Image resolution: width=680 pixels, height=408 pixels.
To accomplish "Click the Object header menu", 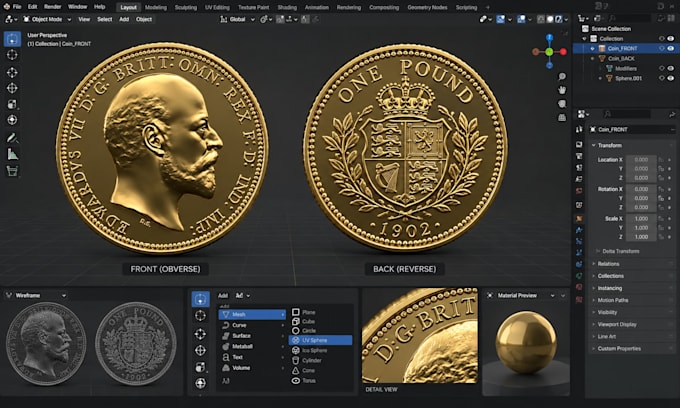I will 144,19.
